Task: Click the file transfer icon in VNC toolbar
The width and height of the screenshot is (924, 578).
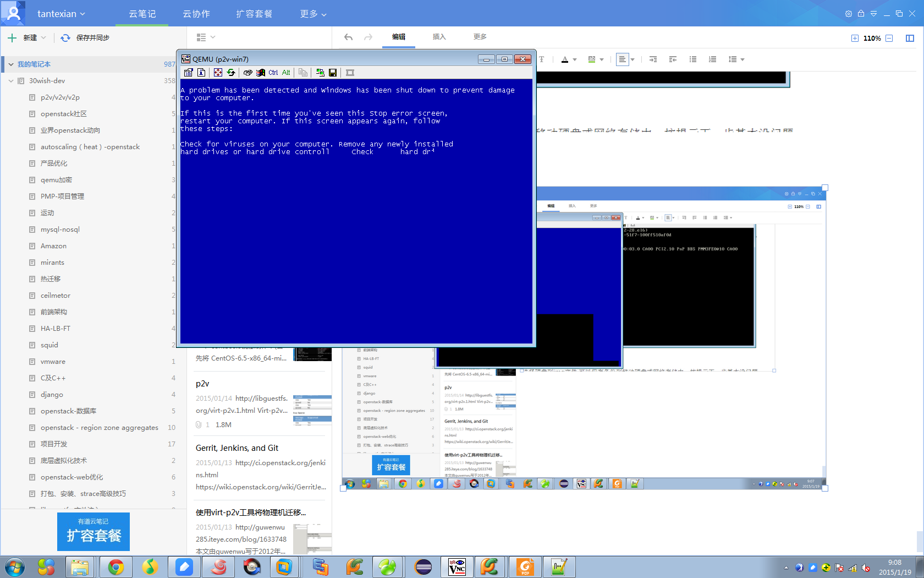Action: 303,73
